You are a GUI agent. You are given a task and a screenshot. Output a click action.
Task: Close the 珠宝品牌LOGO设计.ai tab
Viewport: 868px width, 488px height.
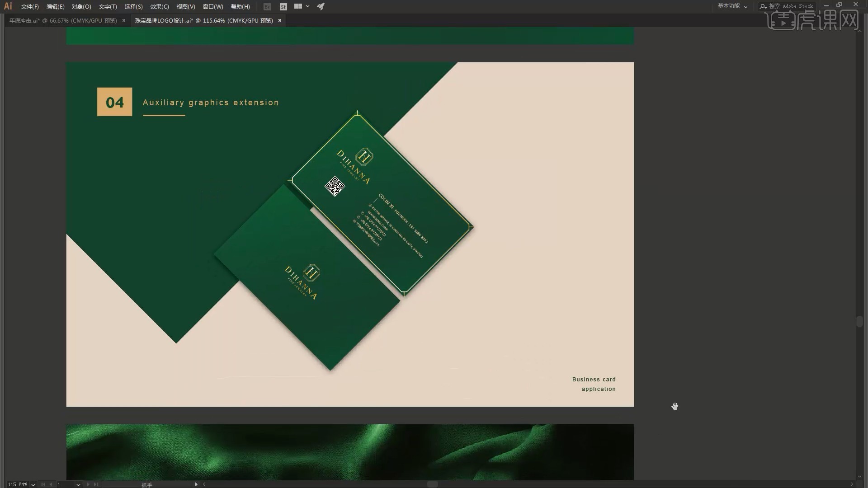point(280,21)
